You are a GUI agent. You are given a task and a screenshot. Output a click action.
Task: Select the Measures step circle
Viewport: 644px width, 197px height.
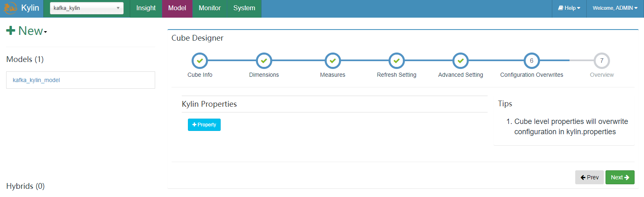[x=333, y=61]
